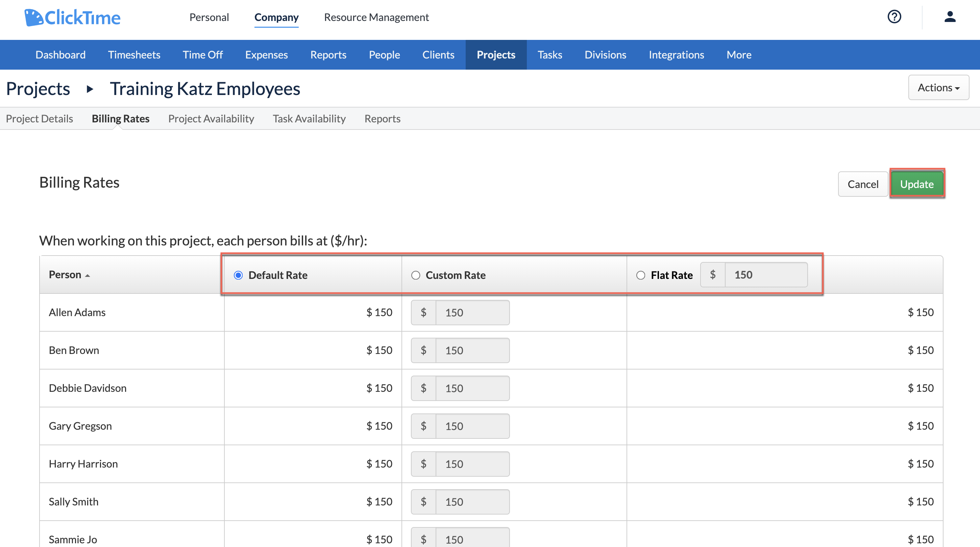Go to the Time Off tab

click(x=203, y=55)
